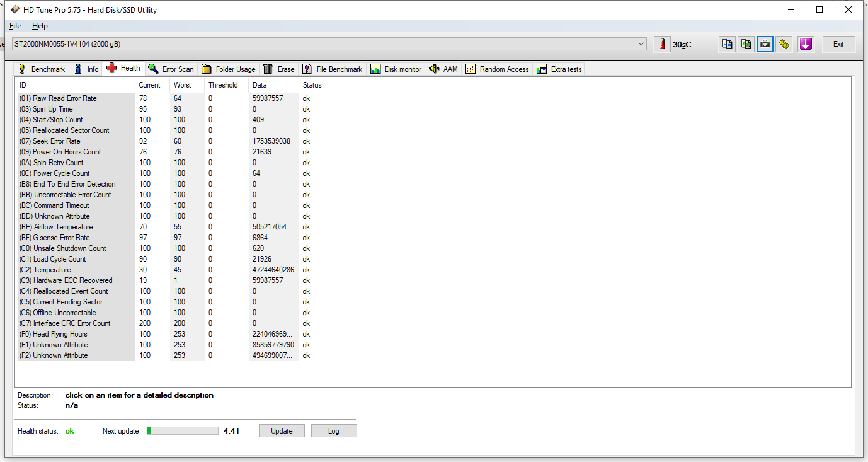Select (C7) Interface CRC Error Count row
The image size is (868, 462).
tap(178, 323)
